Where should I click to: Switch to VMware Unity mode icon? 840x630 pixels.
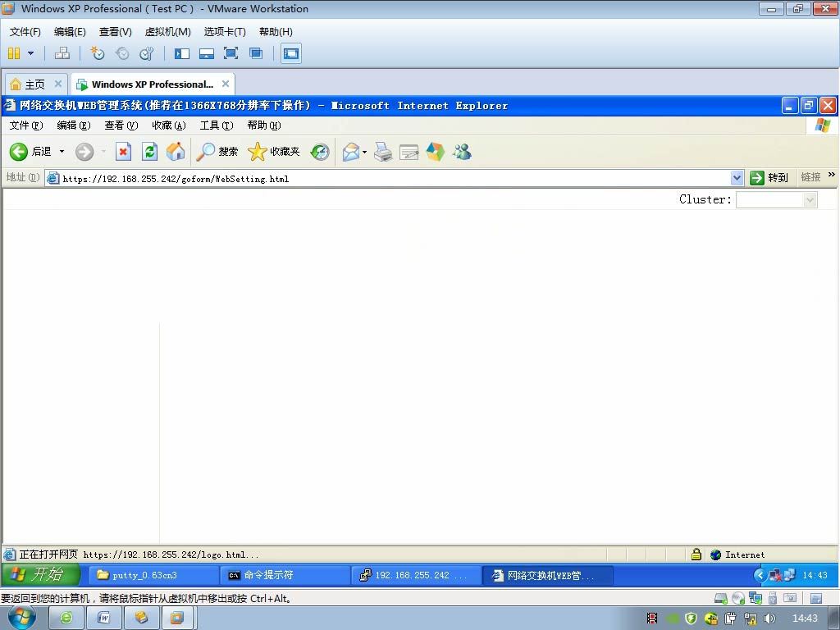(x=256, y=53)
